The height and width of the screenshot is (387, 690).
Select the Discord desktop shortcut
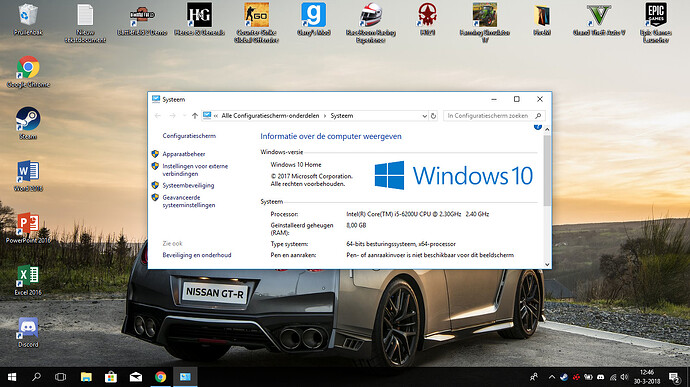coord(28,332)
